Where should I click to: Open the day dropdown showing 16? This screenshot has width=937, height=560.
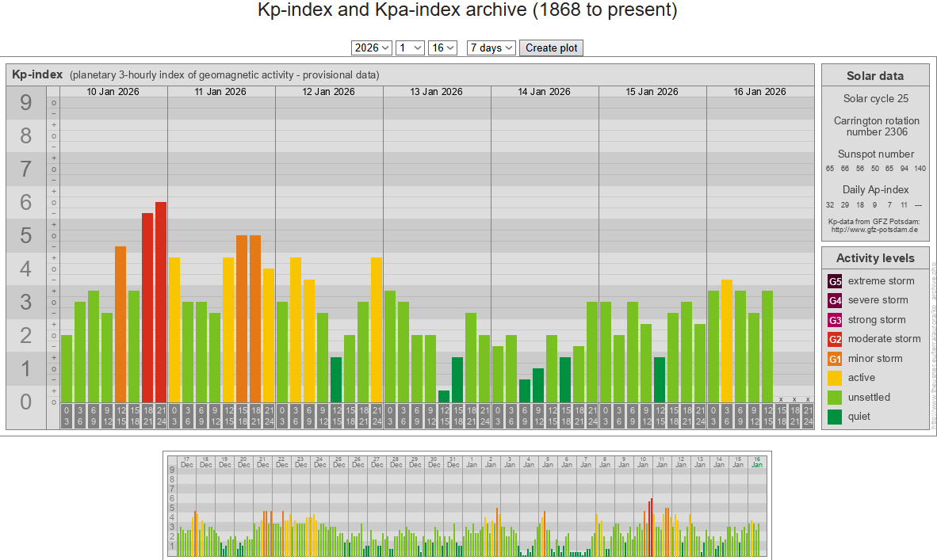pos(442,48)
